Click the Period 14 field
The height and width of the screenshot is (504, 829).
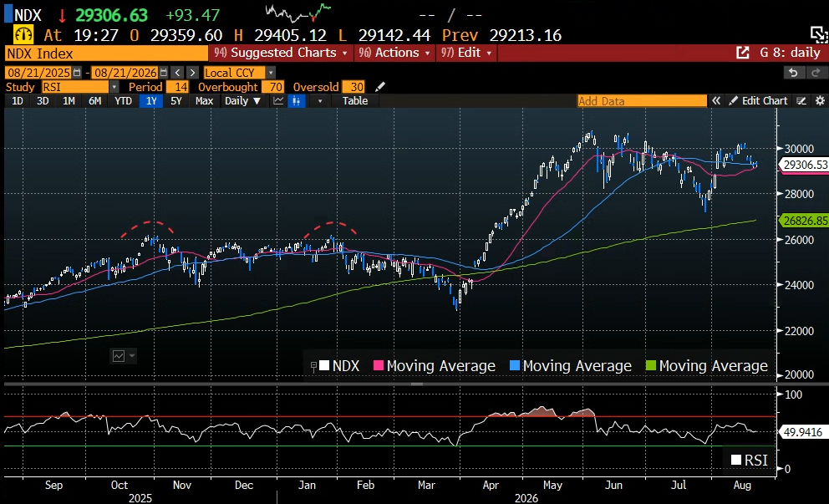coord(177,87)
